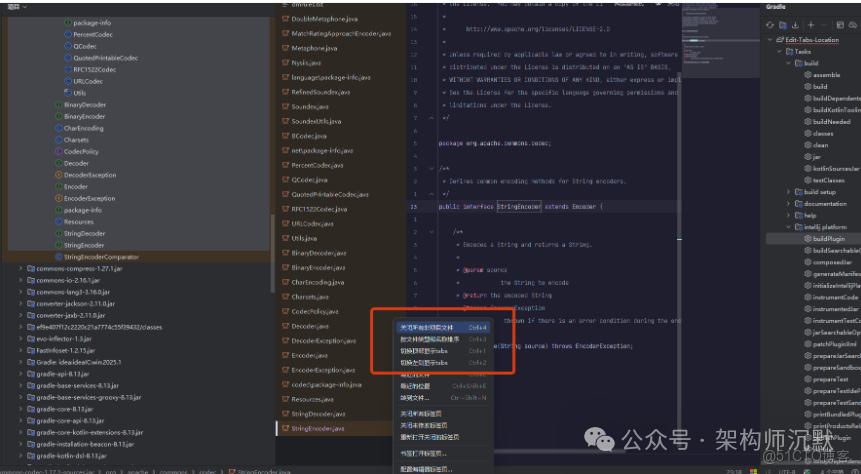Choose the menu entry with Ctrl+Shift+E shortcut
The width and height of the screenshot is (861, 474).
pos(443,386)
